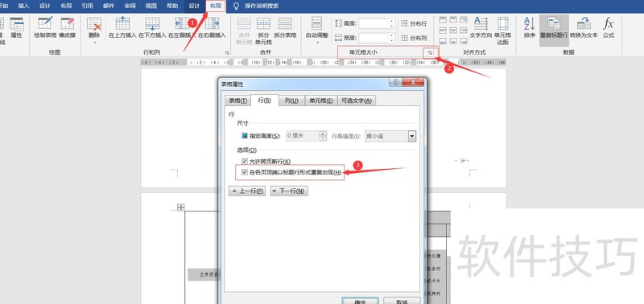The image size is (644, 304).
Task: Select the 橡皮擦 eraser tool
Action: pyautogui.click(x=68, y=28)
